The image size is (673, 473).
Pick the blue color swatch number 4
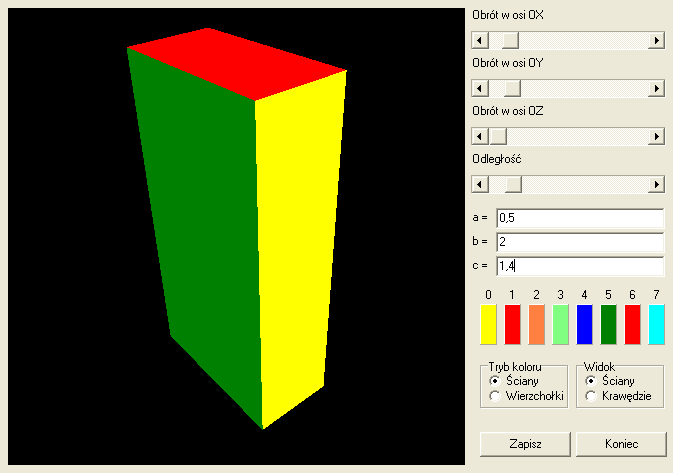584,325
